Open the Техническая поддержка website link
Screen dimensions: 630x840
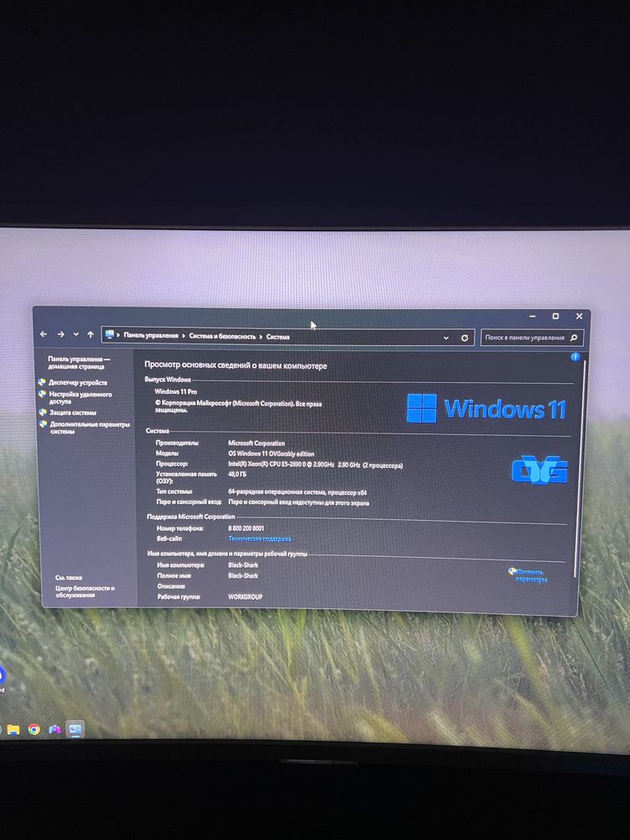(260, 539)
